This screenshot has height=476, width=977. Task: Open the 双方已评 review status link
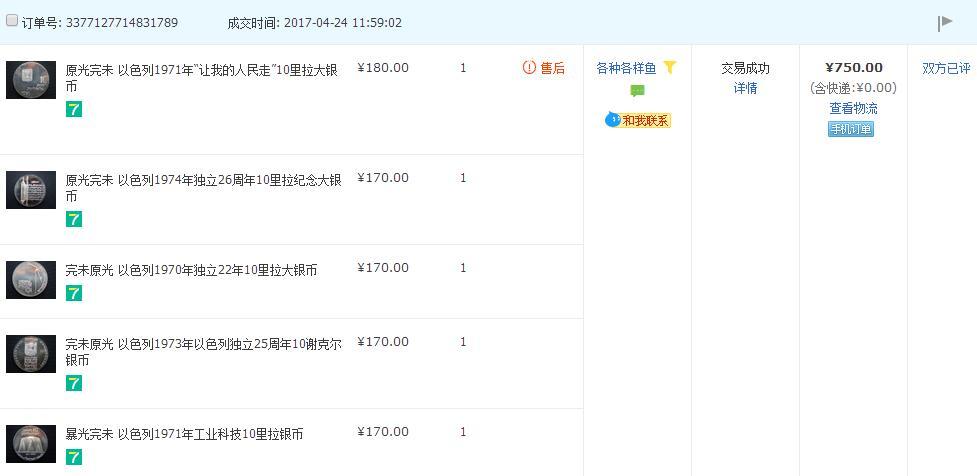pos(946,69)
